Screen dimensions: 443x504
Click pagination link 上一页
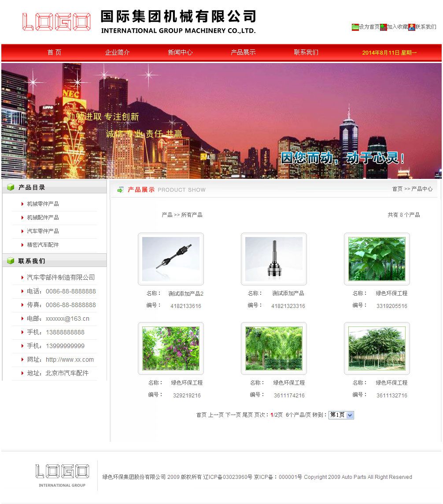coord(216,415)
